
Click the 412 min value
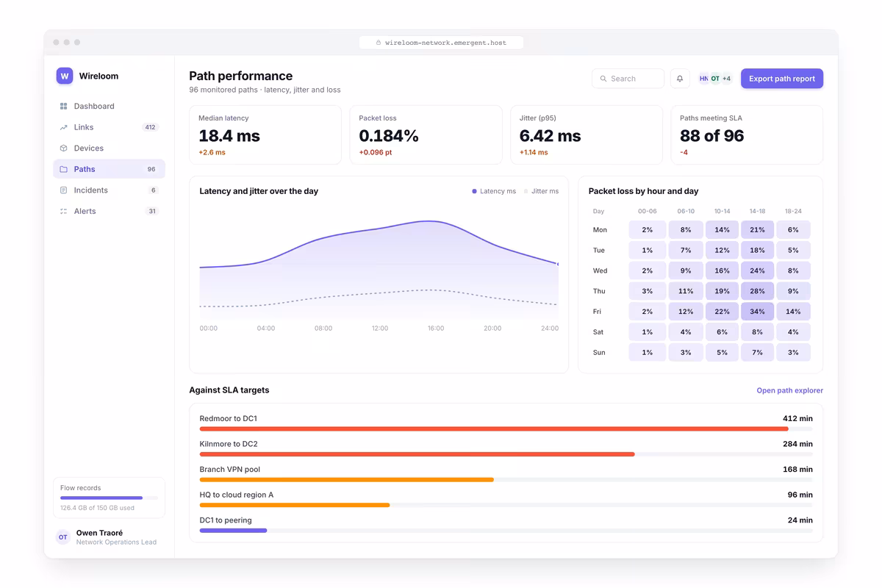click(x=797, y=419)
